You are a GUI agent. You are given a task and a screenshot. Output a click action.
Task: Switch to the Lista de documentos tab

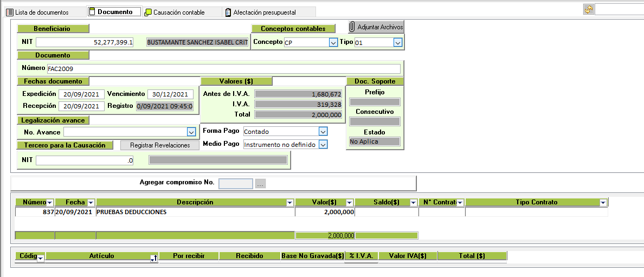(42, 12)
